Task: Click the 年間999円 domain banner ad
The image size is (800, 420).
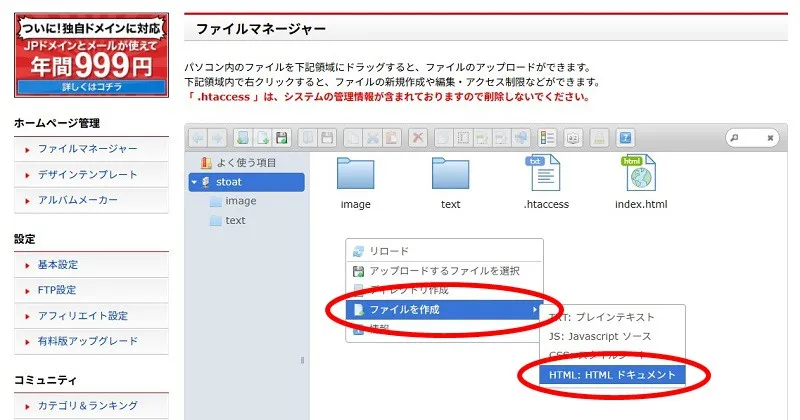Action: tap(91, 55)
